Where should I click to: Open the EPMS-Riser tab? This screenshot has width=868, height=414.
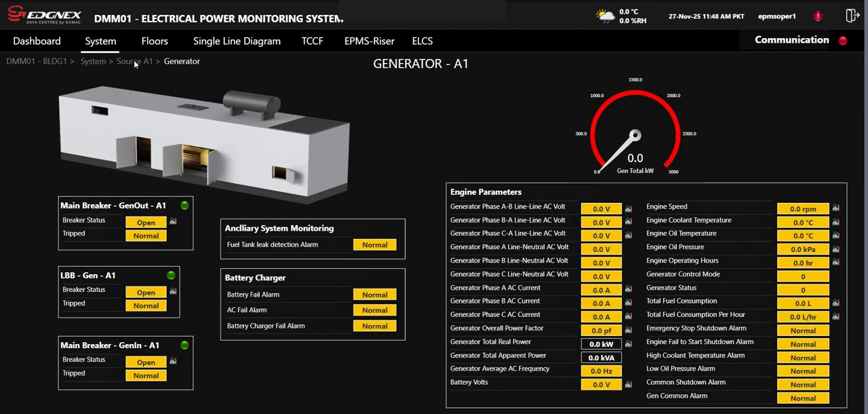point(370,41)
